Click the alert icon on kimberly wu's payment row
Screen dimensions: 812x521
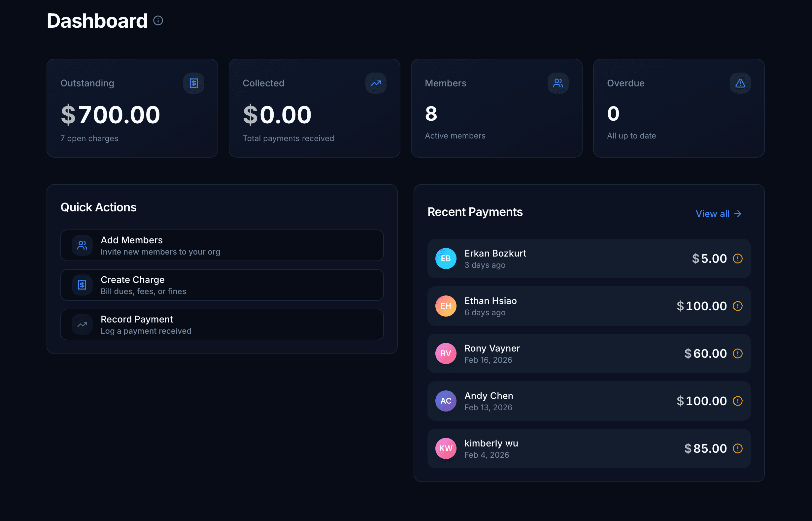738,448
